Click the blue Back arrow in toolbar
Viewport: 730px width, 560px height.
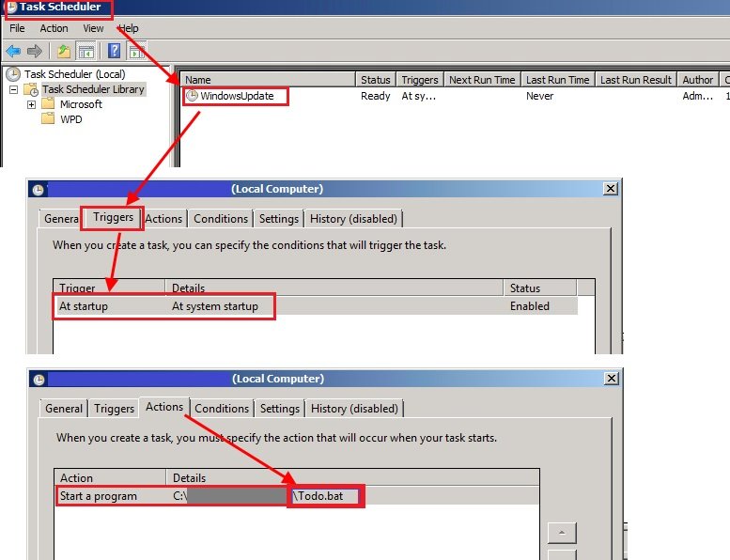click(13, 51)
